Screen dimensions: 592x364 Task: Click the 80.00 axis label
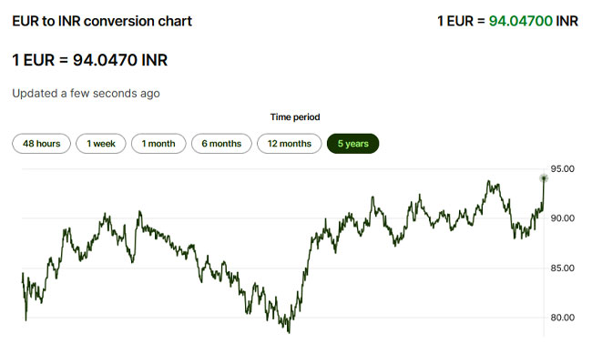pyautogui.click(x=562, y=318)
